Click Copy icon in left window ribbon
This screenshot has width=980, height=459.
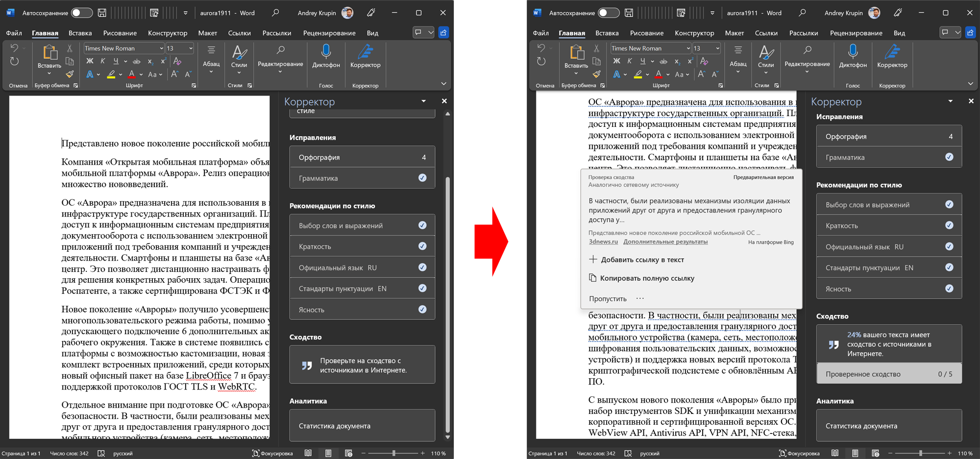[70, 61]
